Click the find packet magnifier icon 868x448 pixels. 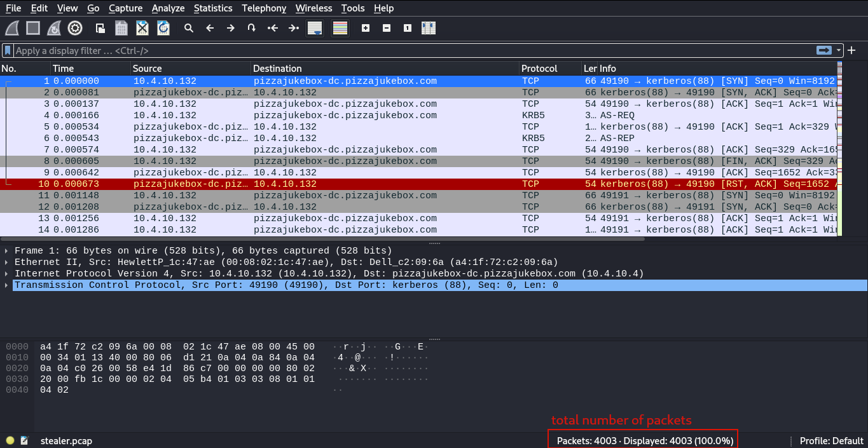(x=189, y=28)
